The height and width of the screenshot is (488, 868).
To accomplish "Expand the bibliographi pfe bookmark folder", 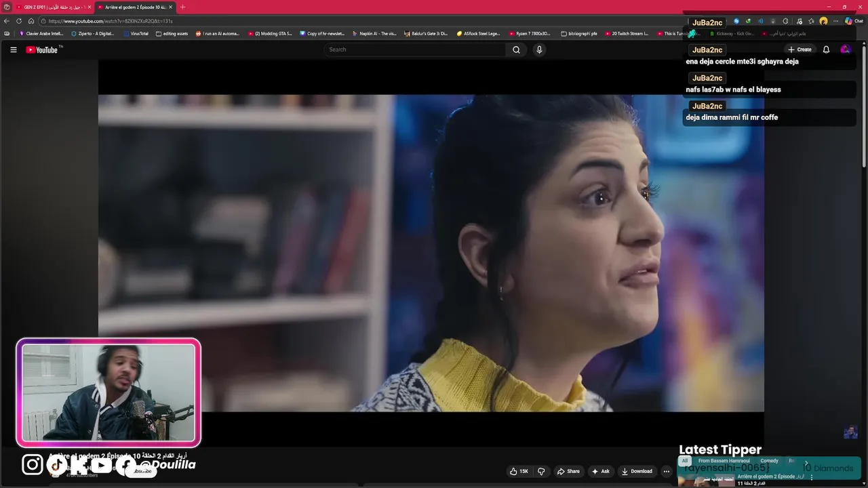I will click(579, 33).
